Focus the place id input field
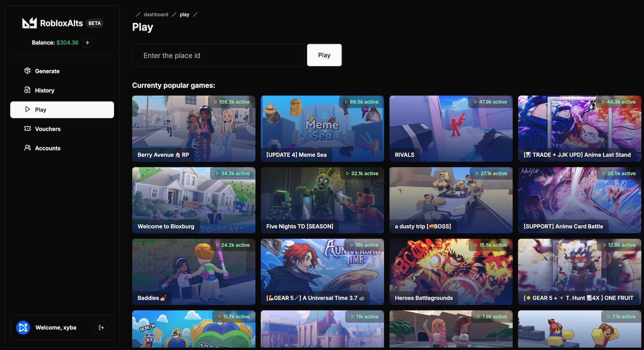The height and width of the screenshot is (350, 644). (x=218, y=55)
